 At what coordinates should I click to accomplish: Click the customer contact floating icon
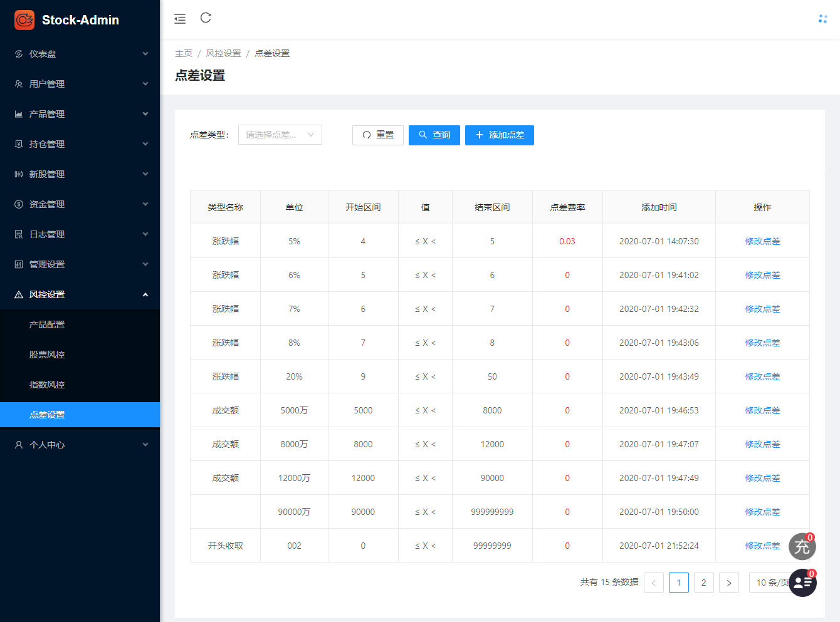802,583
